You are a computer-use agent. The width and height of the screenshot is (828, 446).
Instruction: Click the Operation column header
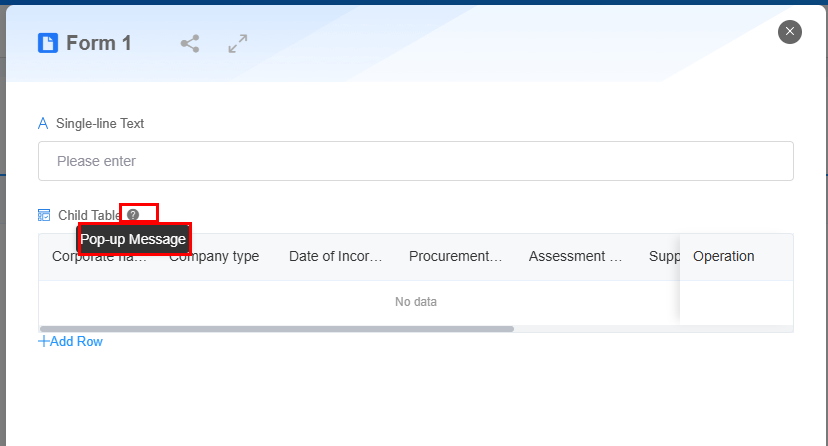(x=723, y=257)
